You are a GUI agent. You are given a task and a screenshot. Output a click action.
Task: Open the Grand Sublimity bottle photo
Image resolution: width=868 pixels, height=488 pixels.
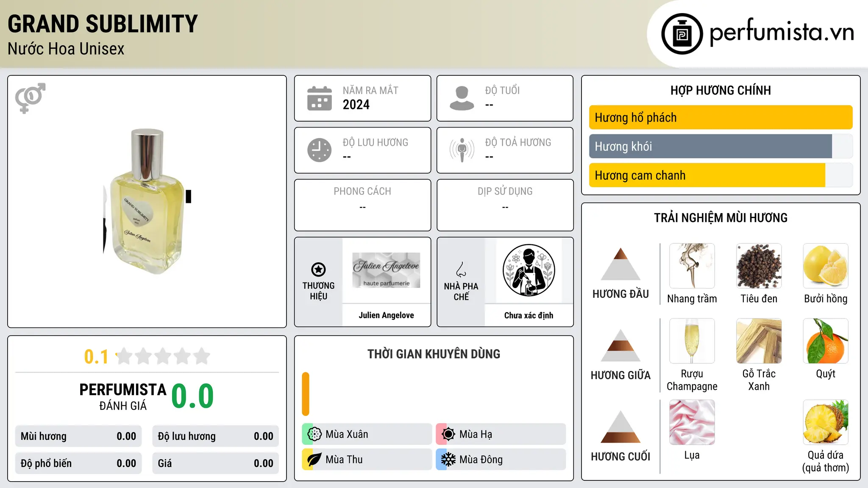147,202
